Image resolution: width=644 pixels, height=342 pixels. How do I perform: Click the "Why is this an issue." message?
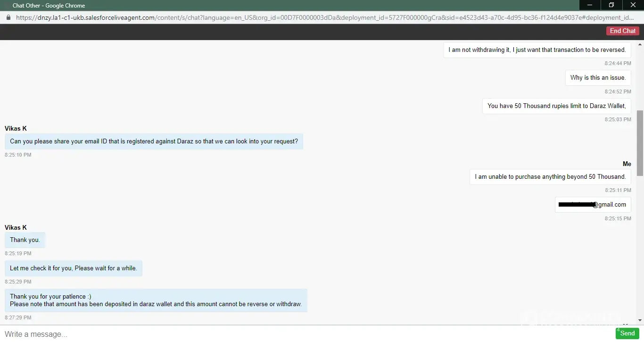click(598, 78)
